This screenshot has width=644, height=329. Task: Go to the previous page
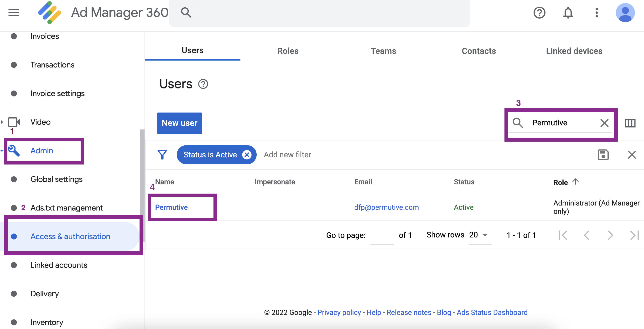pos(587,235)
